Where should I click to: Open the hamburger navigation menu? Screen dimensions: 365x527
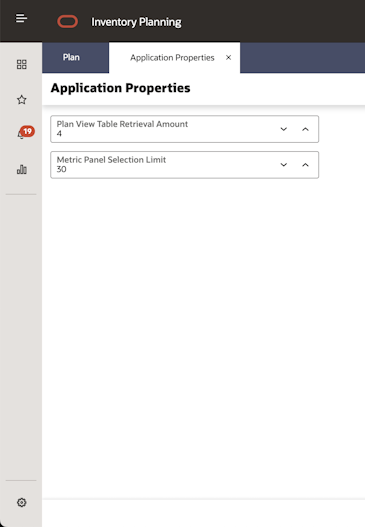click(x=21, y=18)
